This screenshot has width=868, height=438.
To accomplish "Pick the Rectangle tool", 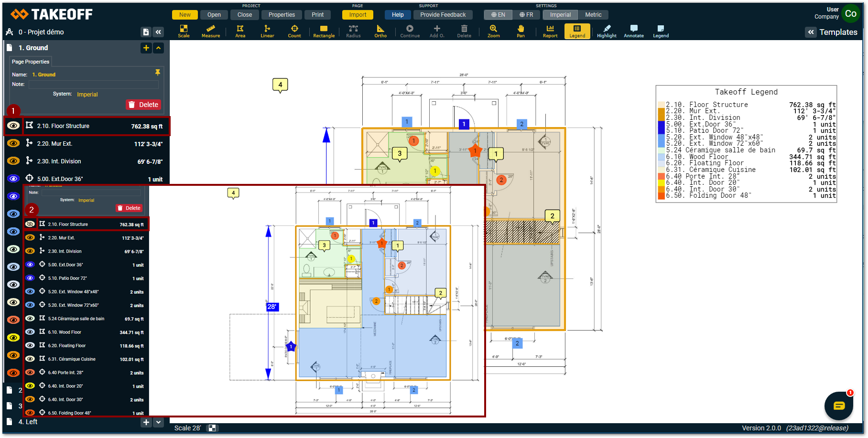I will [324, 31].
